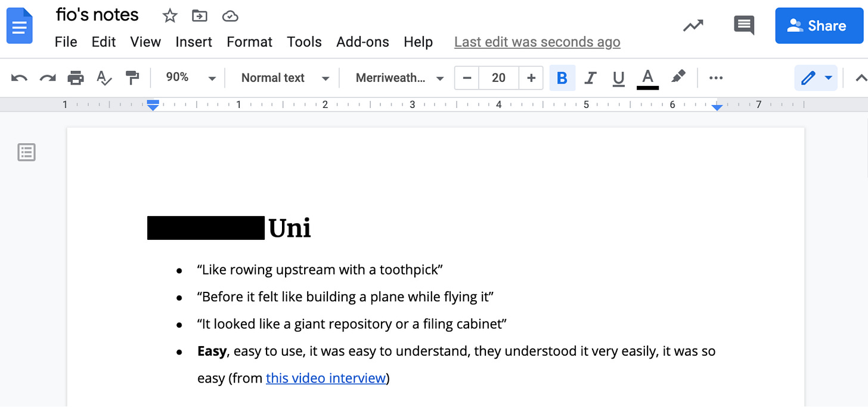Check the cloud save status icon
Screen dimensions: 868x407
(230, 17)
